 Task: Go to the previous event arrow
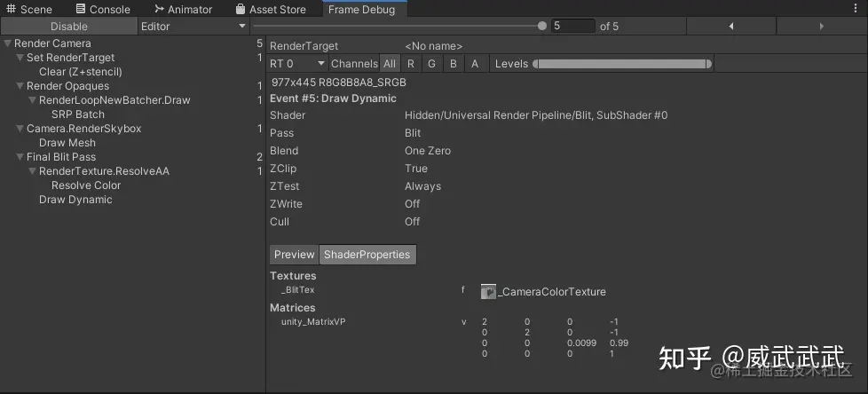point(731,26)
